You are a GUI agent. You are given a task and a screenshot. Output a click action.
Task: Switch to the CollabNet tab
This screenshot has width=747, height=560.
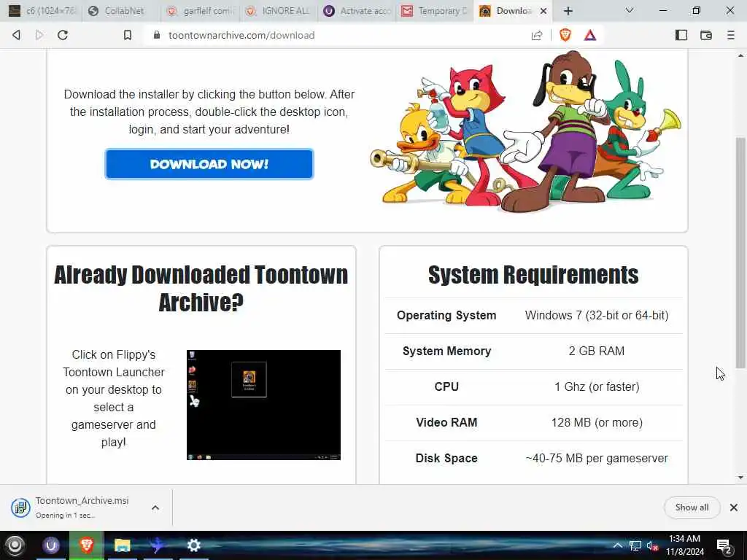point(122,10)
